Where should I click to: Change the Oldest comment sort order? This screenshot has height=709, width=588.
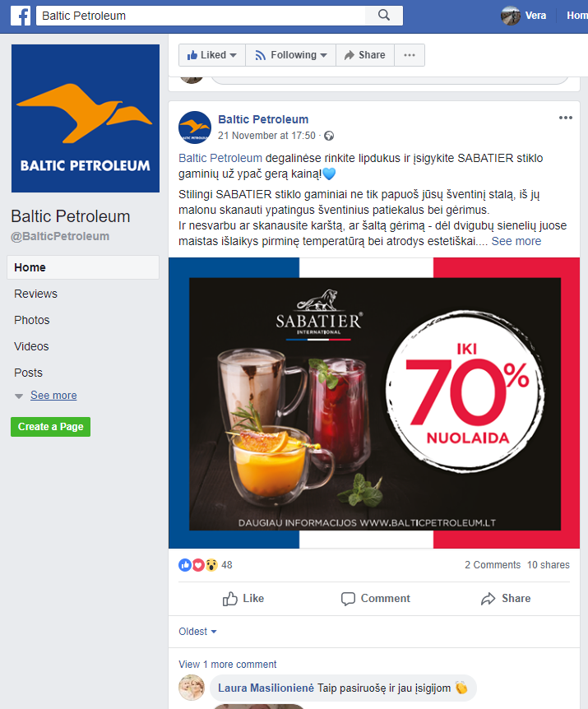coord(197,631)
